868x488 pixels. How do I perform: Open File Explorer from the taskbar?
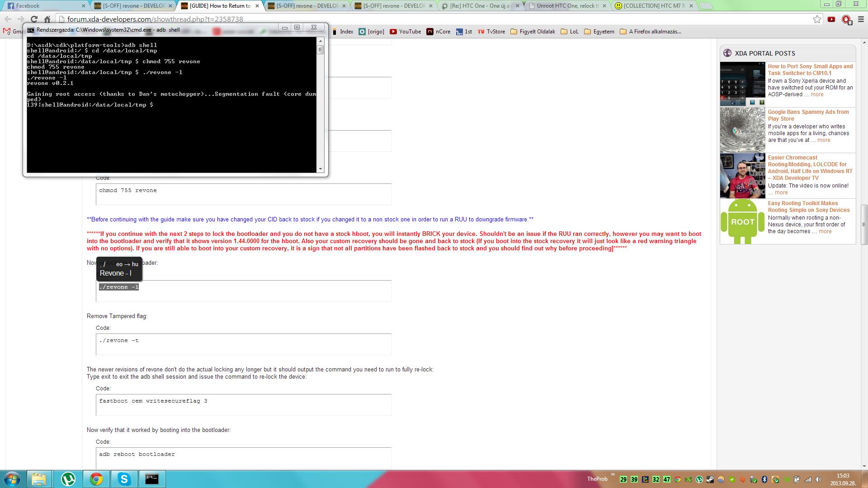39,479
